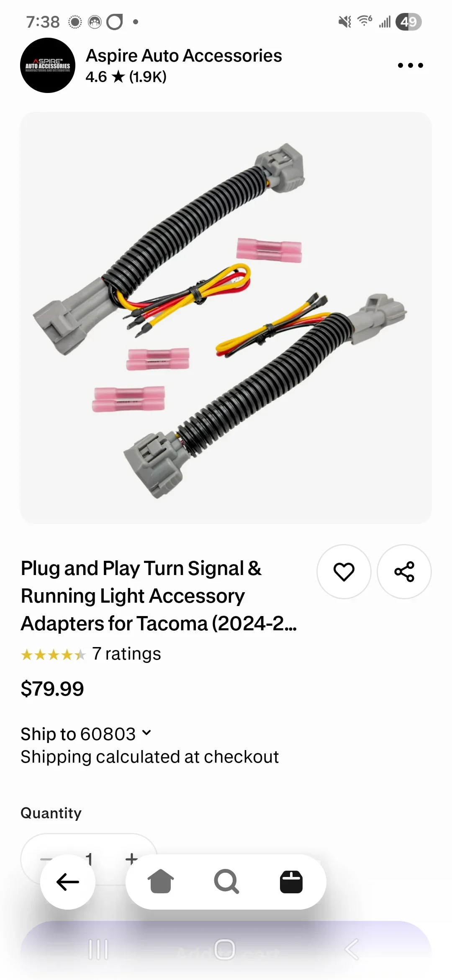Tap the Android recent apps button

pyautogui.click(x=99, y=949)
